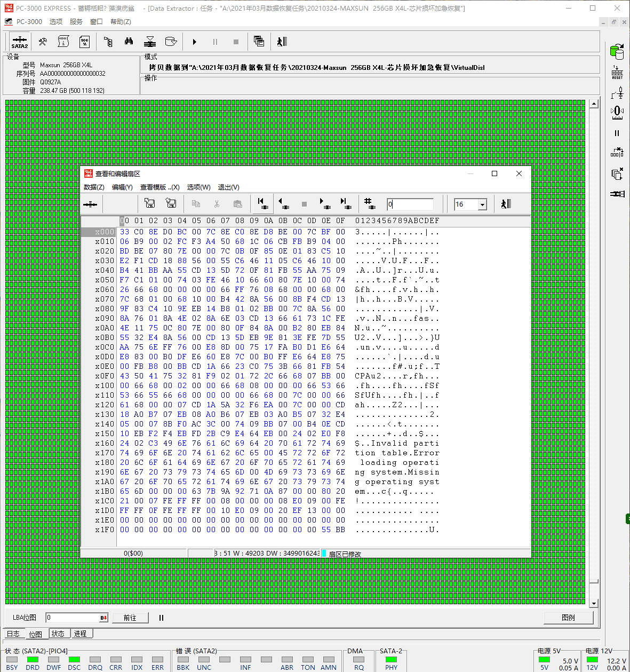Maximize the sector editor window
630x672 pixels.
495,173
